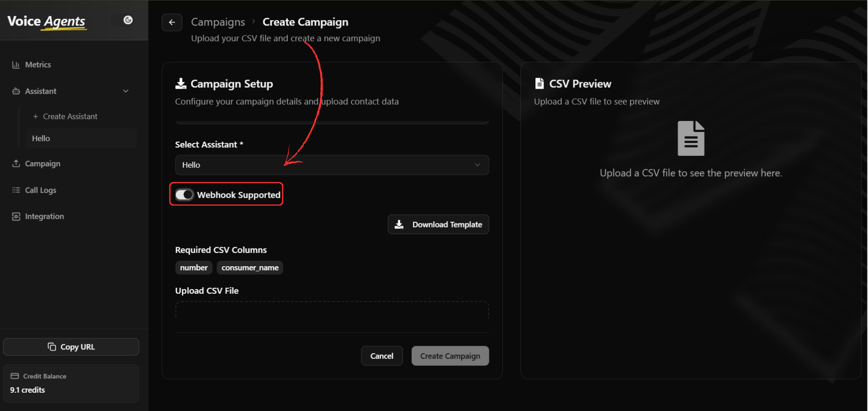Screen dimensions: 868x411
Task: Click the back arrow button
Action: [172, 22]
